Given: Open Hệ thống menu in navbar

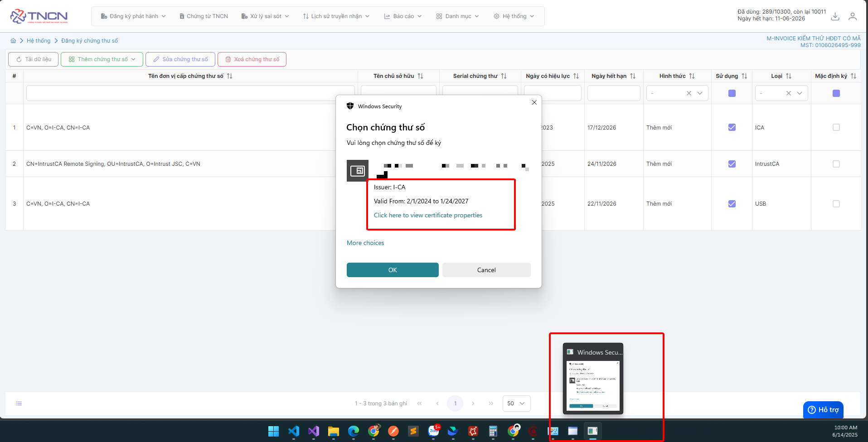Looking at the screenshot, I should coord(514,16).
